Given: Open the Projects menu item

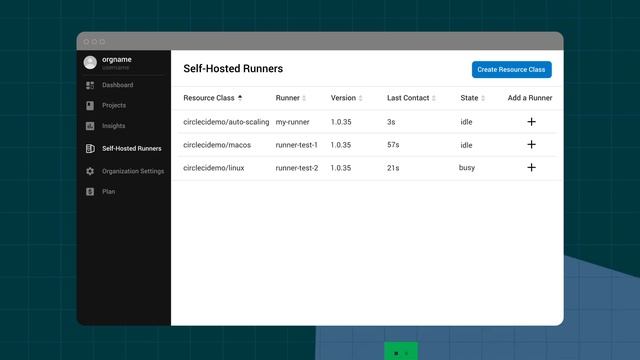Looking at the screenshot, I should (x=114, y=105).
